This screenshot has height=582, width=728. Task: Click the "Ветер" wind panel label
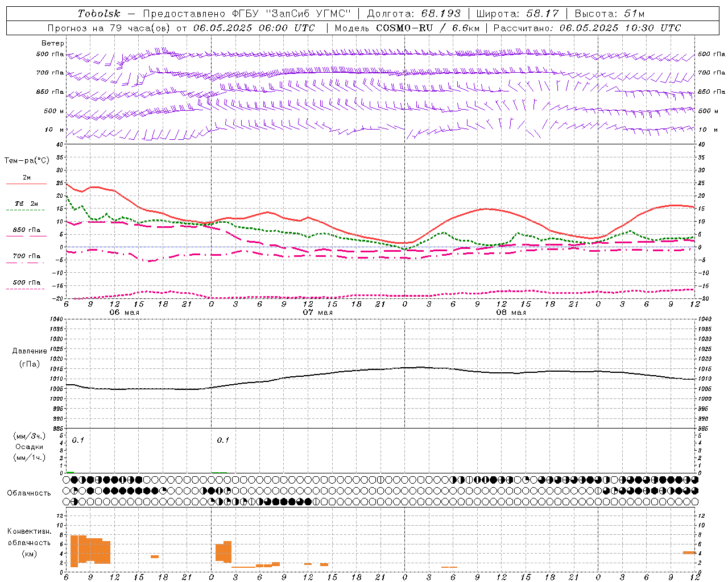pos(53,43)
